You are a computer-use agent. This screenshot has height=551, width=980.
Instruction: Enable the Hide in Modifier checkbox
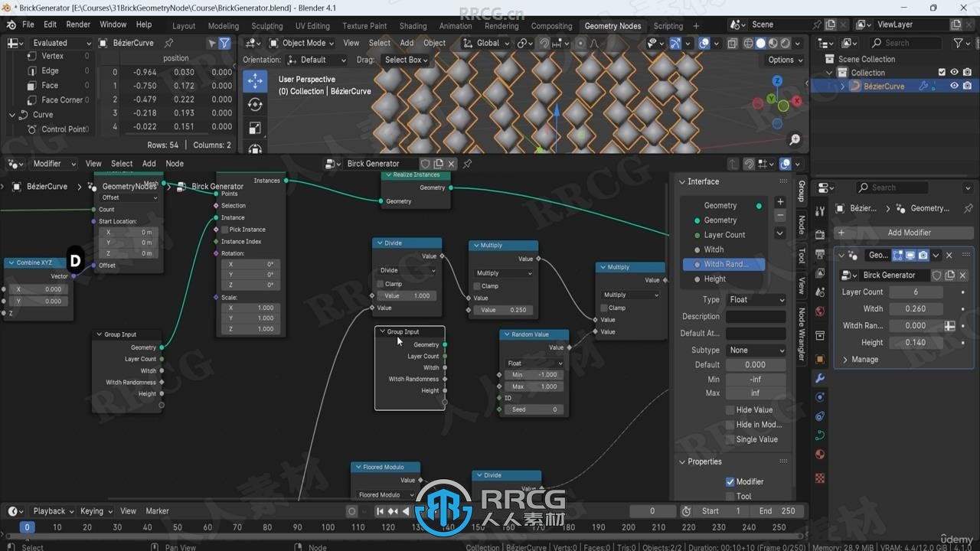pyautogui.click(x=730, y=425)
